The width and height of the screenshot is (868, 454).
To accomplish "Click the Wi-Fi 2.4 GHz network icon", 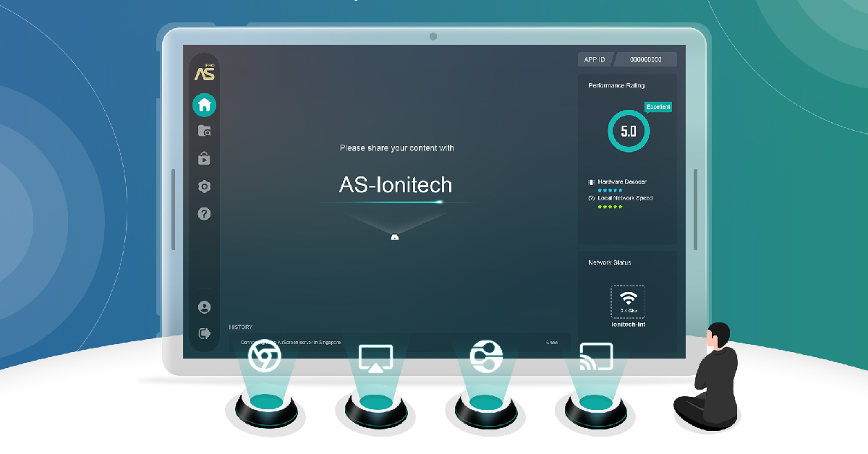I will point(628,301).
